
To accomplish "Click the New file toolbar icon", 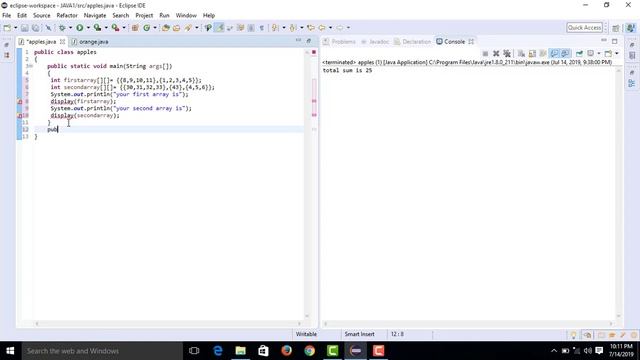I will coord(7,28).
